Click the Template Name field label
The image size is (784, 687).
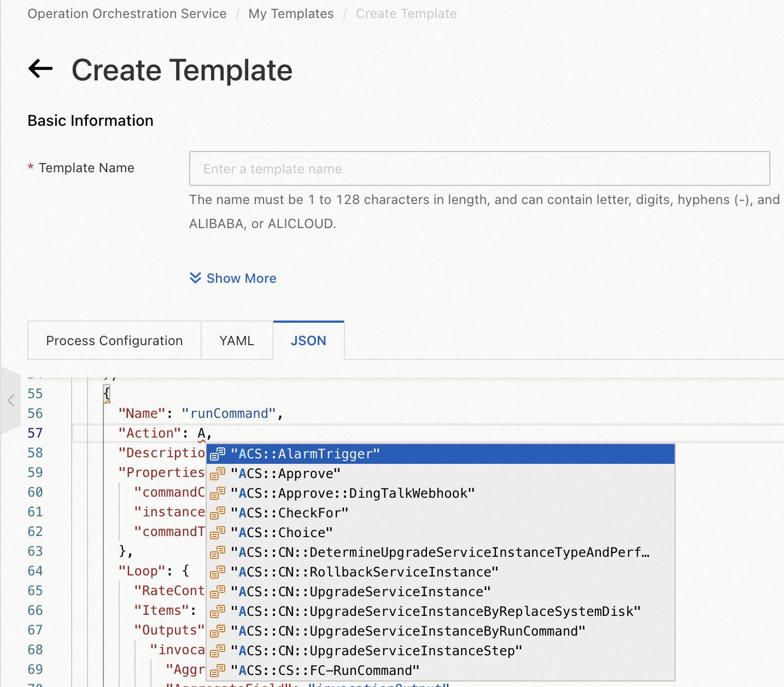tap(86, 168)
